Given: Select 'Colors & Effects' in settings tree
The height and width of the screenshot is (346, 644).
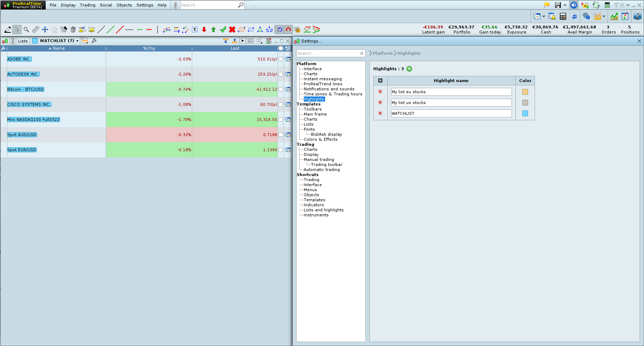Looking at the screenshot, I should pyautogui.click(x=320, y=139).
